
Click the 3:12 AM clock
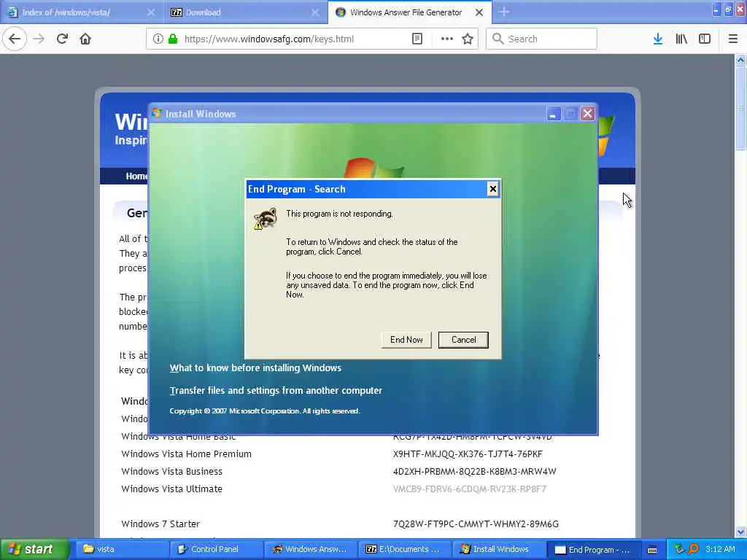click(720, 549)
